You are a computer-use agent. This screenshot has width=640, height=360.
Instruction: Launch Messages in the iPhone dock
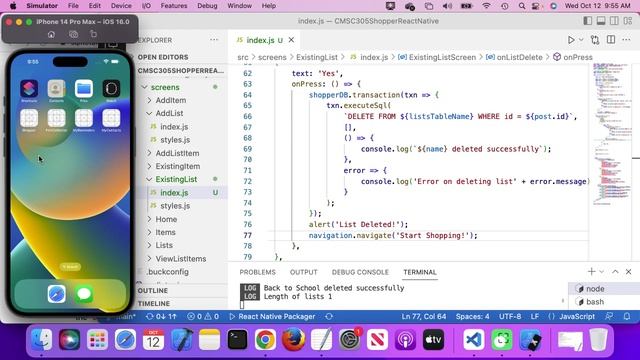[84, 294]
